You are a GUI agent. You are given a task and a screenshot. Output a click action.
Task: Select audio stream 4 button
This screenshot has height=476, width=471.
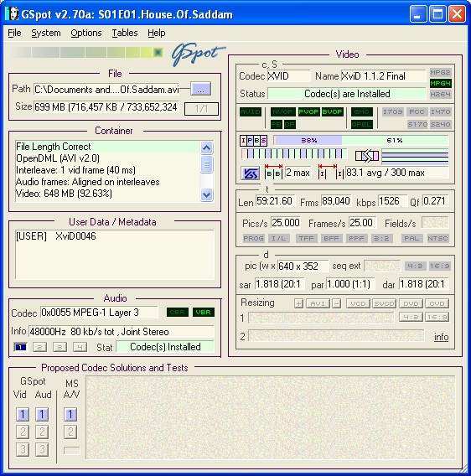tap(80, 347)
